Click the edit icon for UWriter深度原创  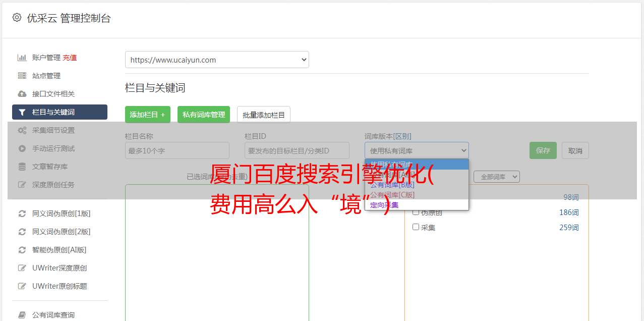tap(22, 268)
